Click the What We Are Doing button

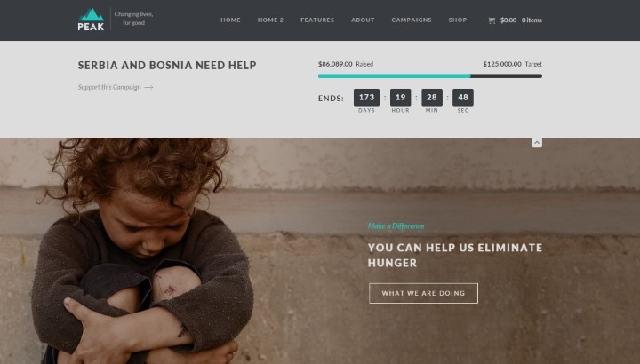pos(423,293)
